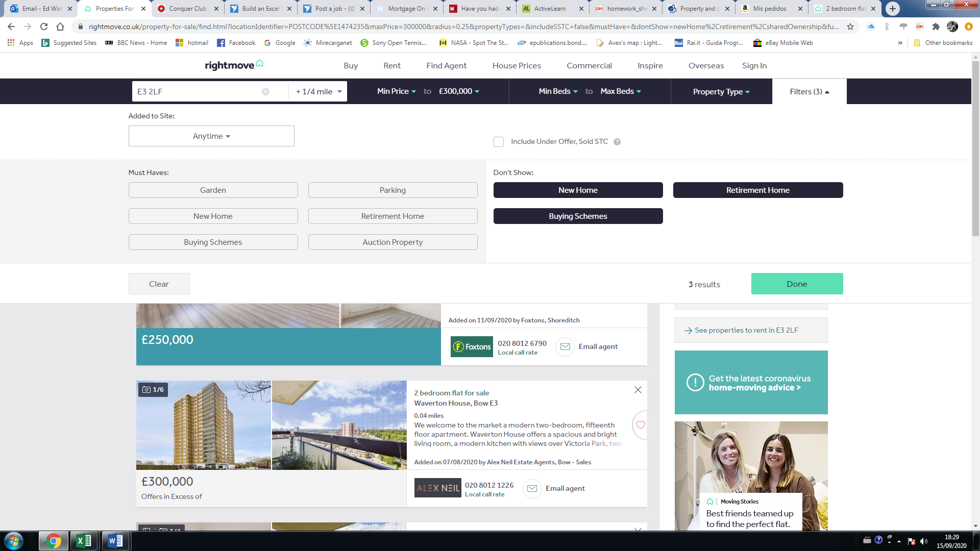
Task: Open the Buy menu
Action: pos(351,65)
